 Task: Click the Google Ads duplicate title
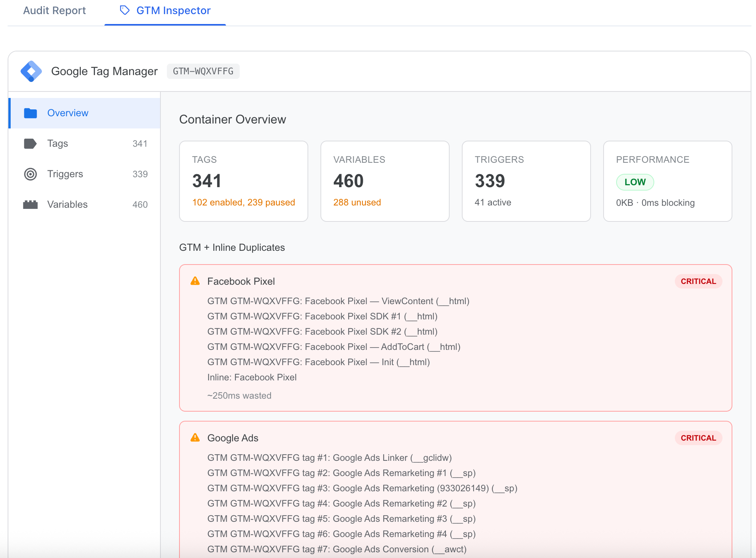click(x=233, y=438)
